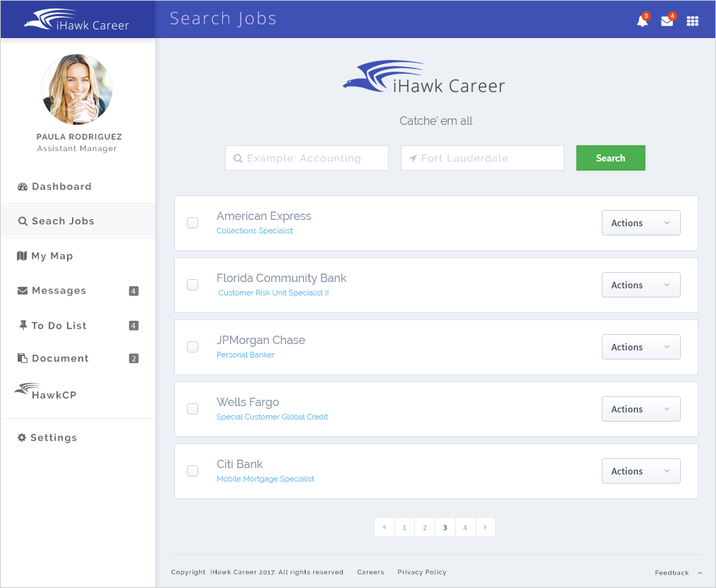
Task: Go to page 1
Action: 404,527
